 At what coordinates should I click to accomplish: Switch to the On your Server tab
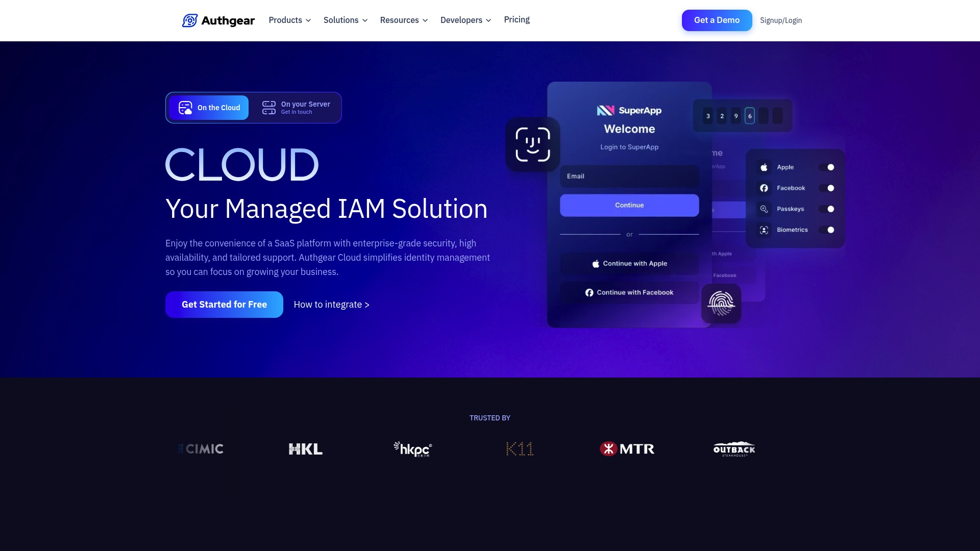coord(296,108)
